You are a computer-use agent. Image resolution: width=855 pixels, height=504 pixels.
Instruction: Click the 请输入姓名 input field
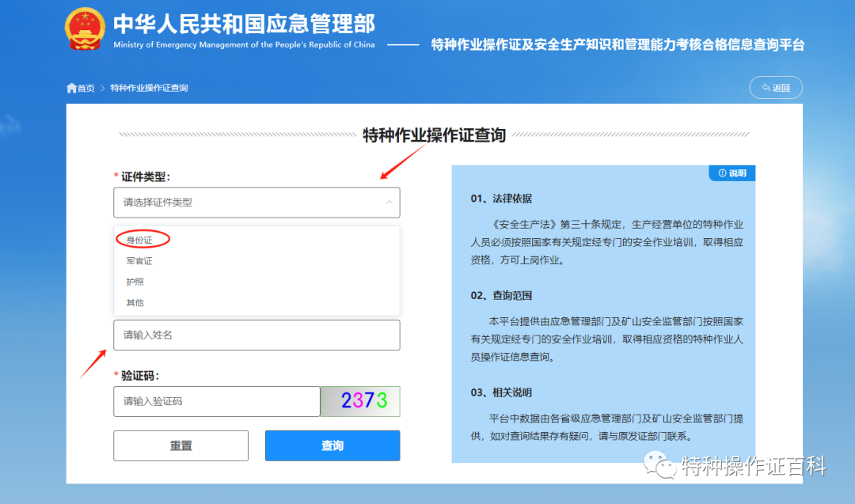[256, 335]
